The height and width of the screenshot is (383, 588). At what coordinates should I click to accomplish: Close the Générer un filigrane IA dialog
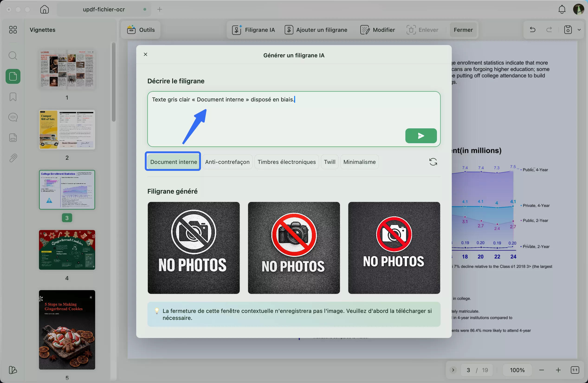point(145,54)
